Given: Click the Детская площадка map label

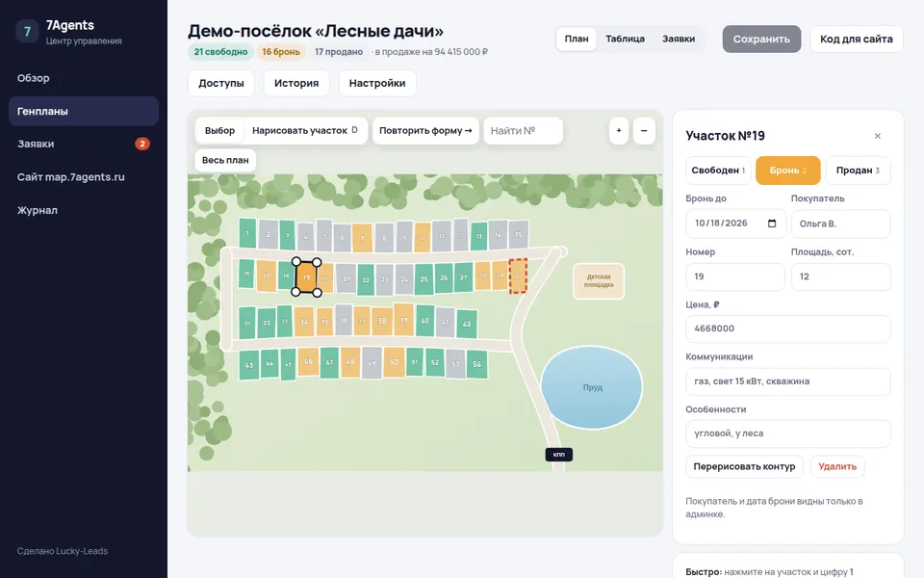Looking at the screenshot, I should [x=599, y=280].
